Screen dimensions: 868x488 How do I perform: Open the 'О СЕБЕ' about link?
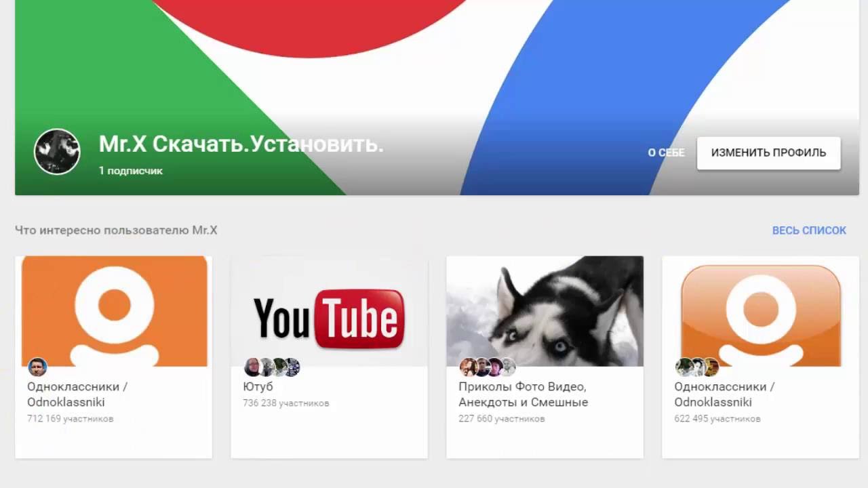click(x=666, y=153)
